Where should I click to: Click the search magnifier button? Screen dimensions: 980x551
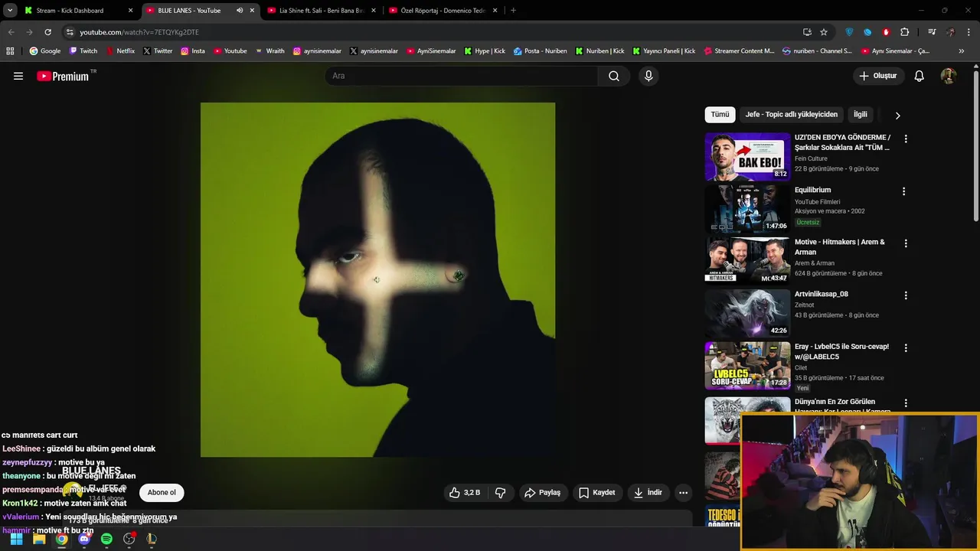click(614, 76)
